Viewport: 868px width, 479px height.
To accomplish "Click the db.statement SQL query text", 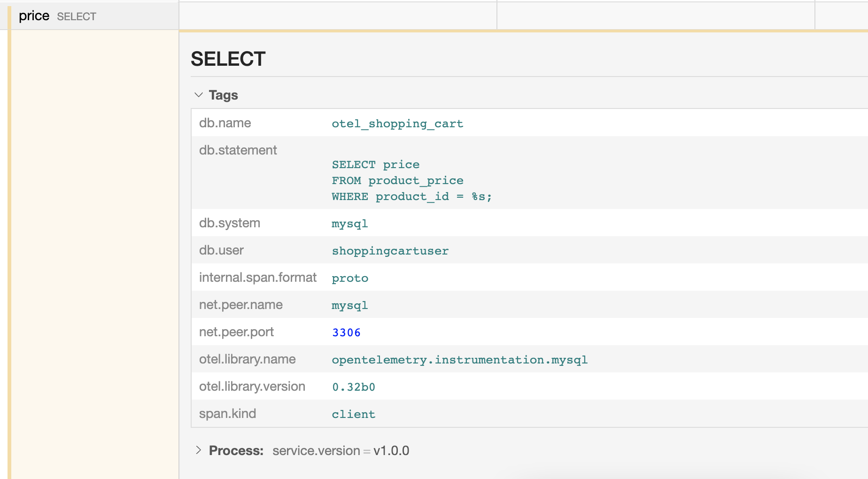I will (411, 181).
